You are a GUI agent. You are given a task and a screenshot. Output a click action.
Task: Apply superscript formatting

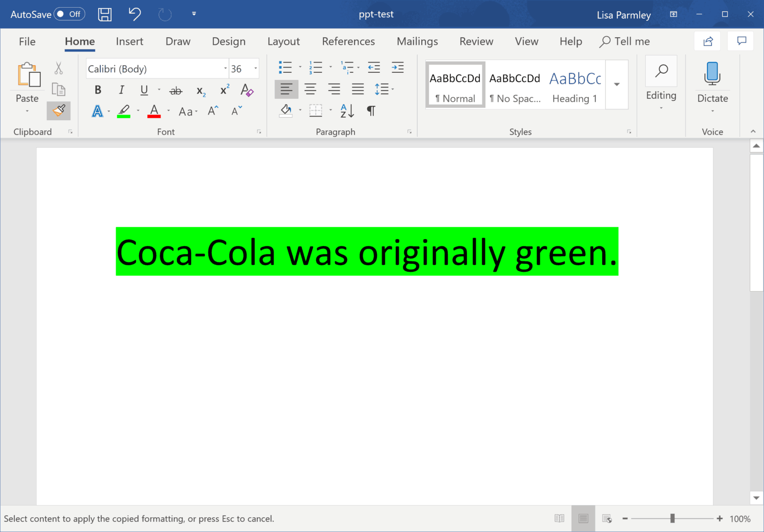click(224, 90)
